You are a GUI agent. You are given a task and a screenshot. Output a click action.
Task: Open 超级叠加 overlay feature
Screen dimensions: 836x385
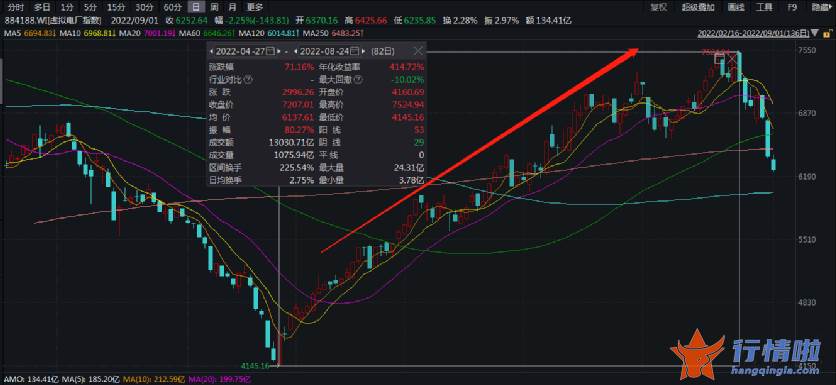698,7
